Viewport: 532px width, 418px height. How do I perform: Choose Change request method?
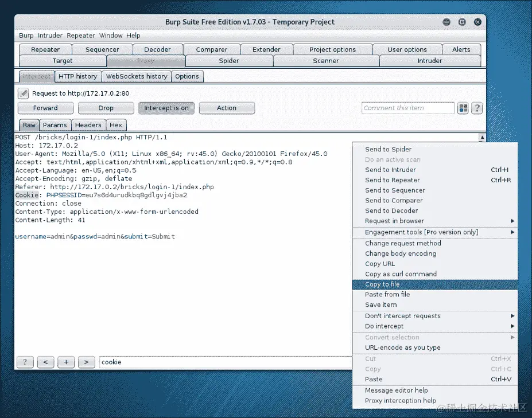(x=435, y=244)
